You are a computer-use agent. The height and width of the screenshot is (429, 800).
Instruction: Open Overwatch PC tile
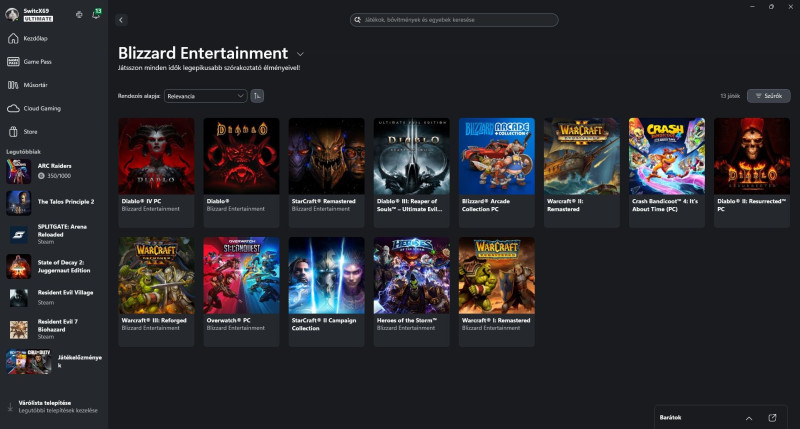241,292
